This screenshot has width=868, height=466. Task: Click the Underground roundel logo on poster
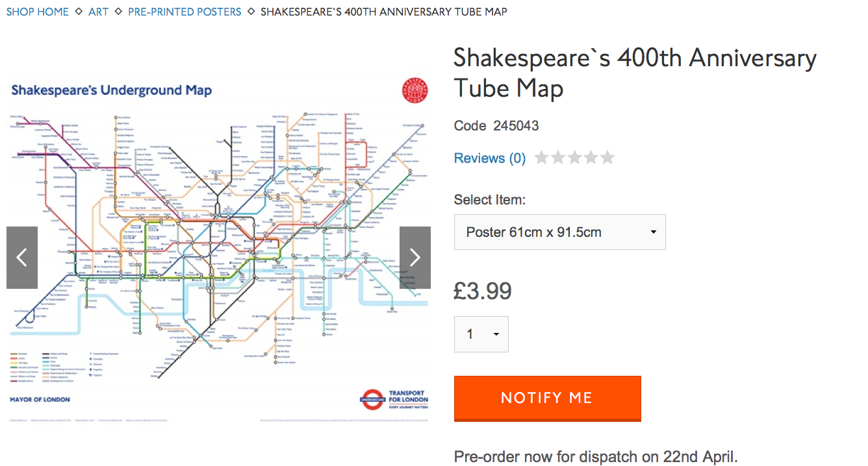click(x=373, y=400)
